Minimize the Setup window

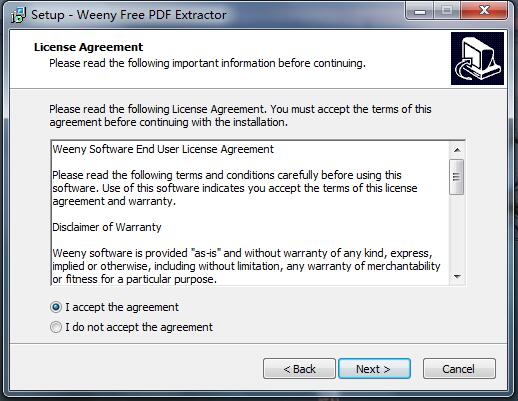420,11
